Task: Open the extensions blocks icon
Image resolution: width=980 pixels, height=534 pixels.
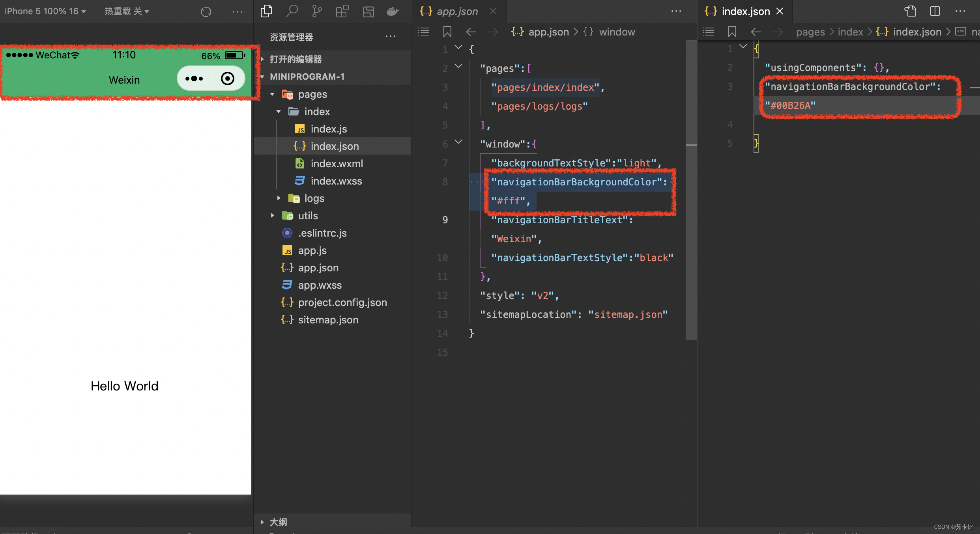Action: tap(342, 11)
